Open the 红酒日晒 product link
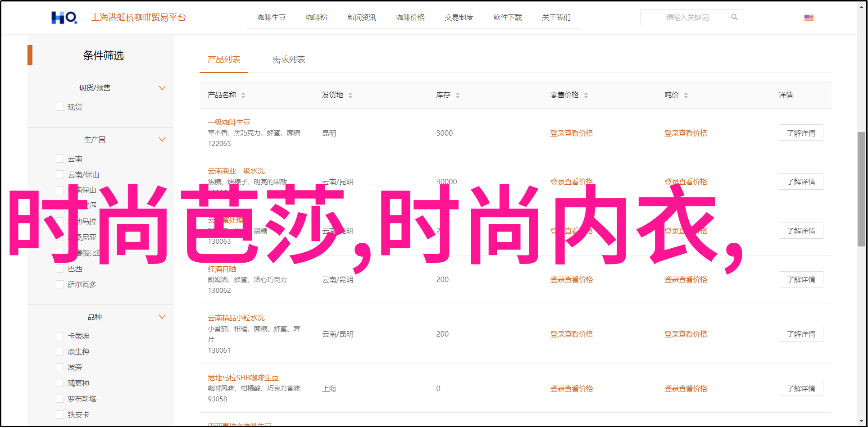 [222, 269]
